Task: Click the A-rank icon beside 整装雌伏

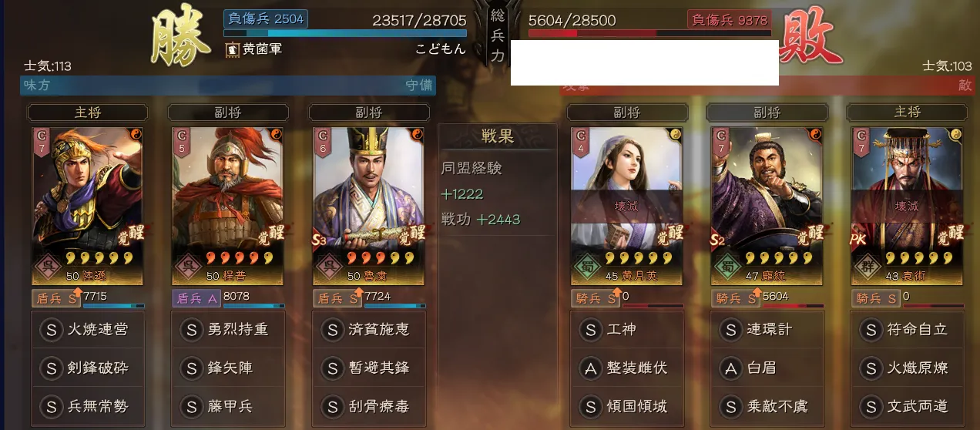Action: (x=591, y=368)
